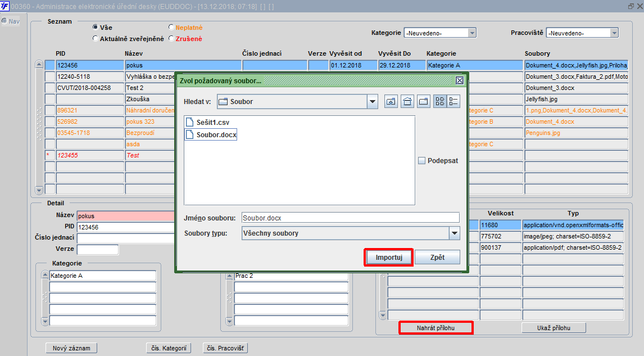Click Nahrát přílohu button
Viewport: 644px width, 356px height.
[436, 328]
